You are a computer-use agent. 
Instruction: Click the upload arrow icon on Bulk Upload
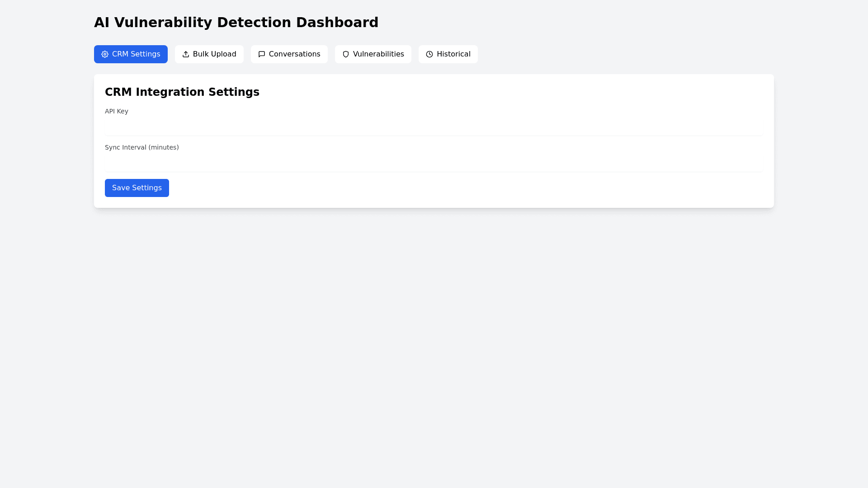[186, 54]
